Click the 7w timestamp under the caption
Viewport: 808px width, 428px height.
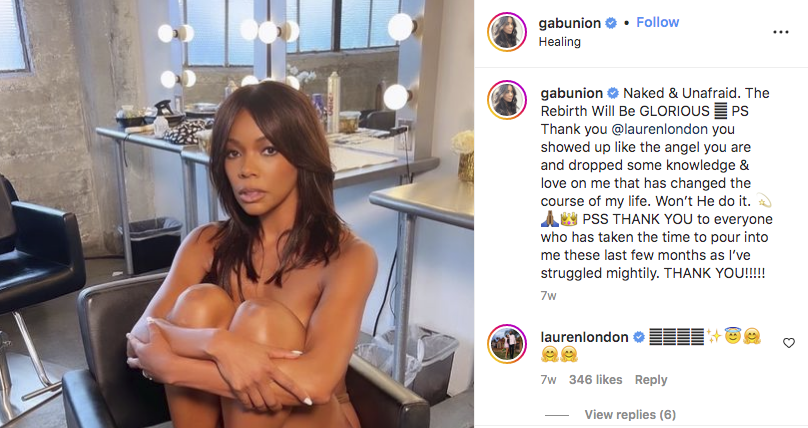pyautogui.click(x=548, y=296)
